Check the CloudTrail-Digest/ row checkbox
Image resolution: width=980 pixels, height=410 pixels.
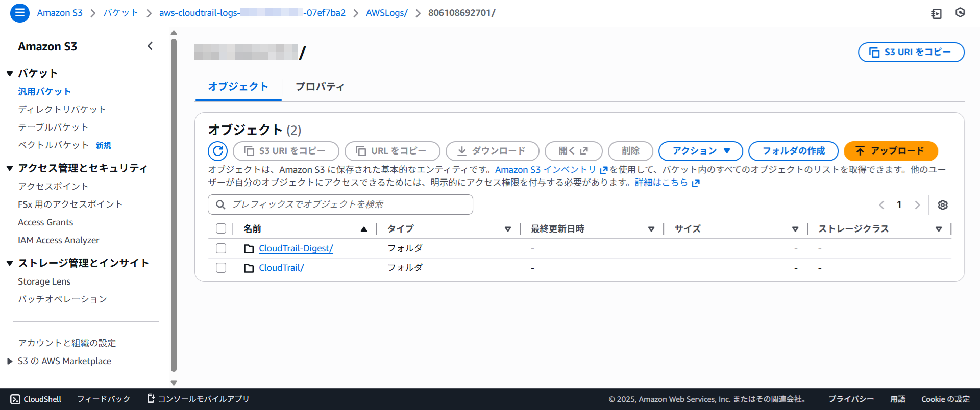click(221, 248)
